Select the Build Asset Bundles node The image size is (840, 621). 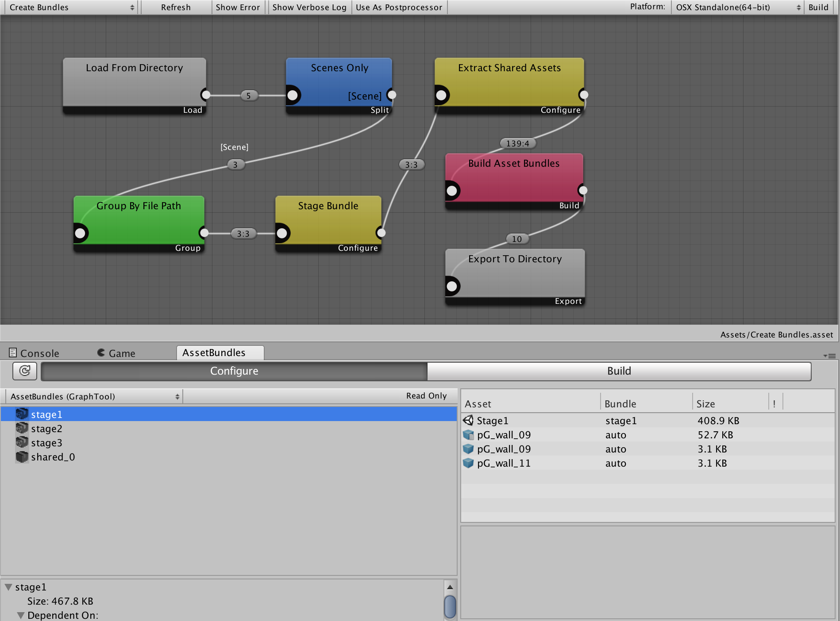514,181
